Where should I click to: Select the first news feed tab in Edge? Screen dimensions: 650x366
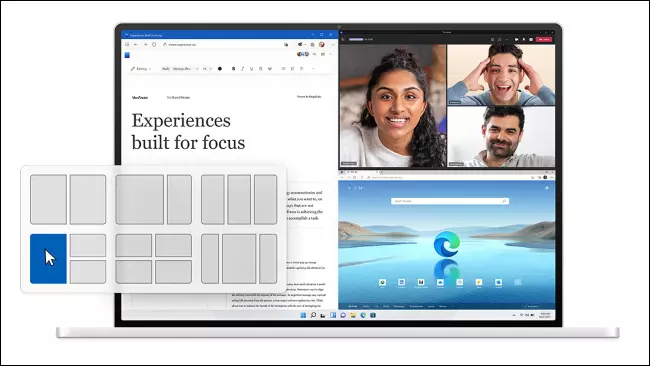[x=353, y=306]
